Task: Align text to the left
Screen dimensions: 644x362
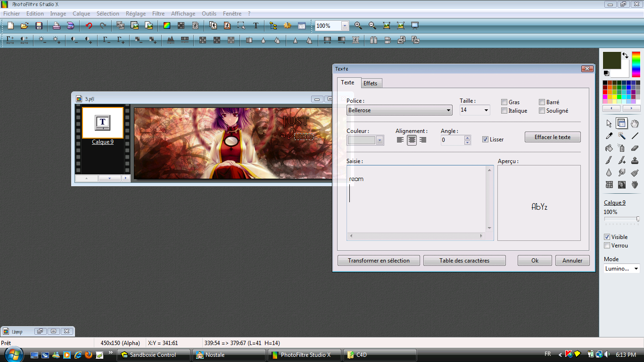Action: click(x=400, y=140)
